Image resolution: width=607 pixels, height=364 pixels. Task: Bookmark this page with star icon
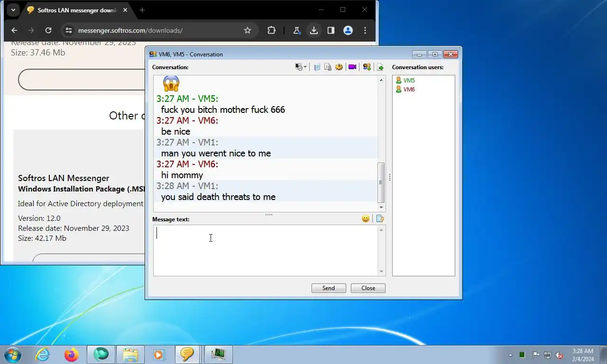[x=248, y=30]
